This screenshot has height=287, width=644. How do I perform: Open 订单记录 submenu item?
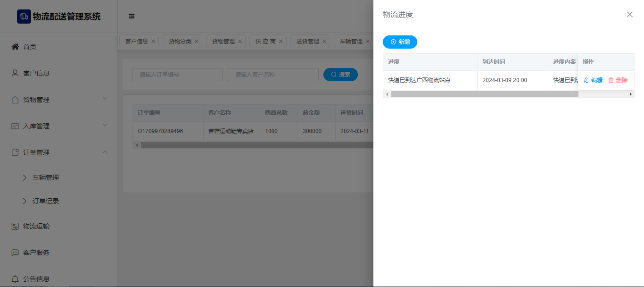46,201
